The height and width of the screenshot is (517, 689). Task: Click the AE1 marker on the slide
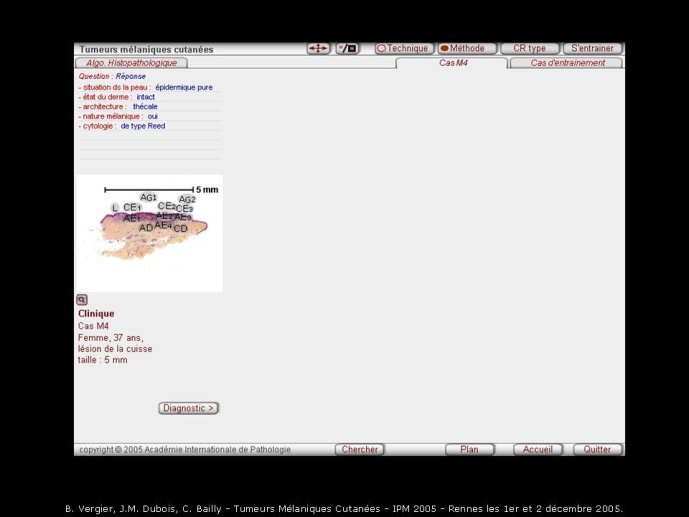tap(132, 218)
